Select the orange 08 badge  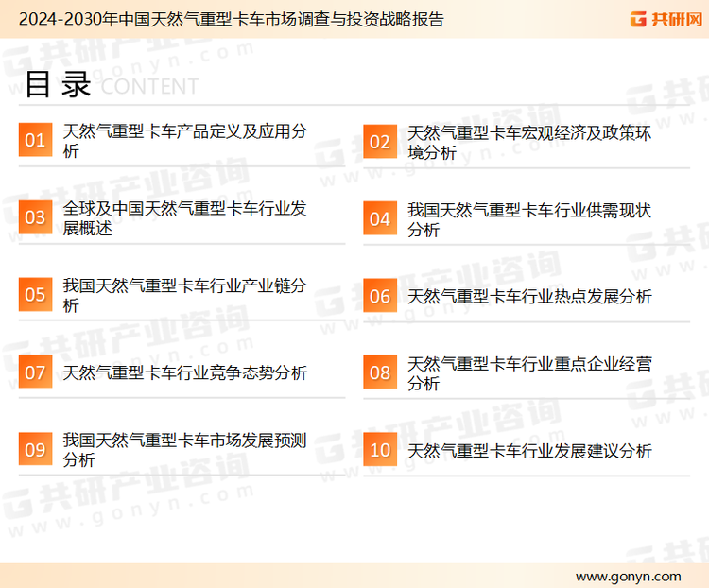(379, 372)
